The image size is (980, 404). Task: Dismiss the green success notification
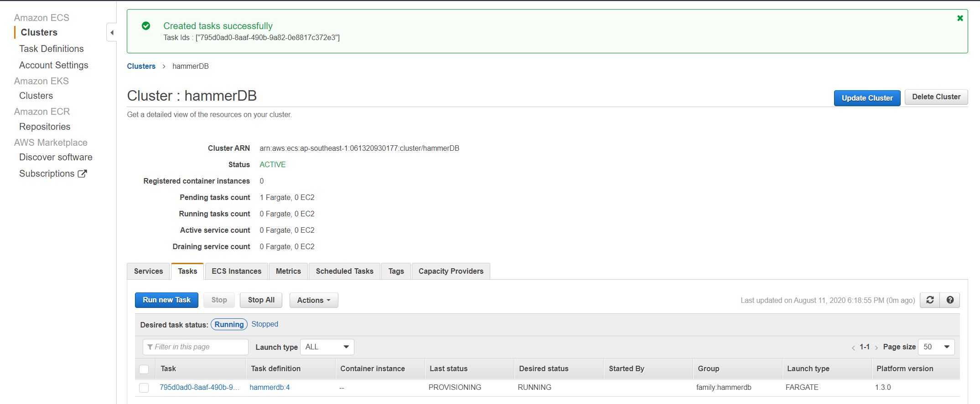(960, 18)
